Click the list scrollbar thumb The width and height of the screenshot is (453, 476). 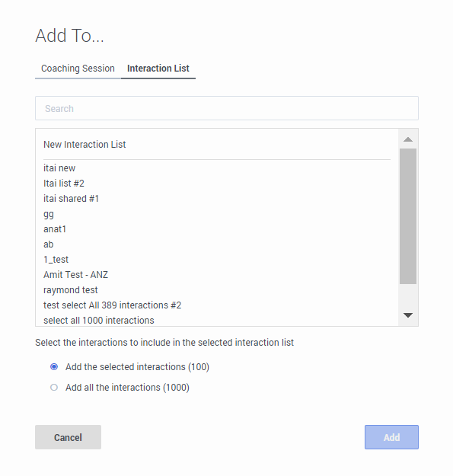click(408, 216)
